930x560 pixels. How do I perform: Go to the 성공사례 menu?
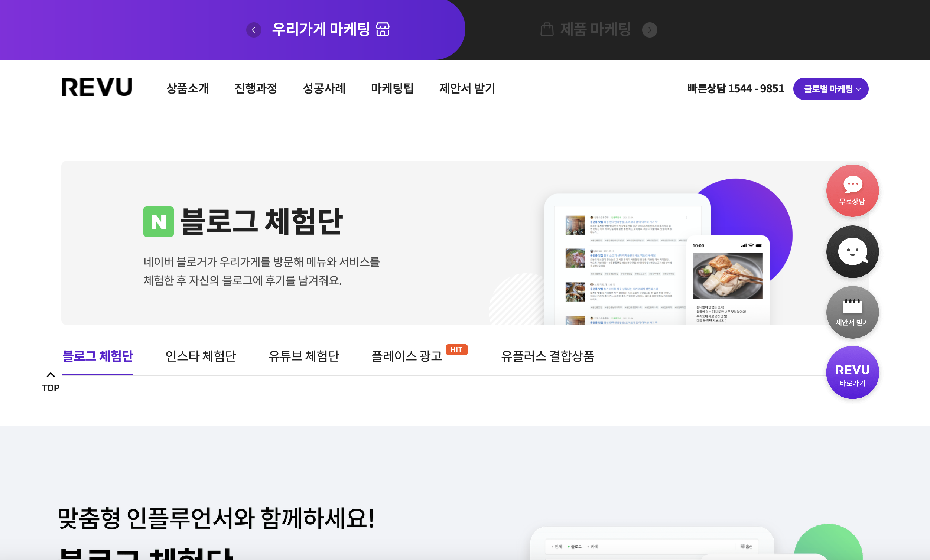(324, 88)
